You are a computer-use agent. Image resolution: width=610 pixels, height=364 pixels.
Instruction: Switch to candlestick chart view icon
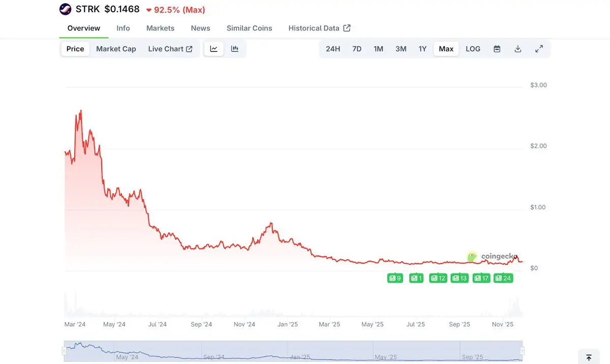pos(235,49)
